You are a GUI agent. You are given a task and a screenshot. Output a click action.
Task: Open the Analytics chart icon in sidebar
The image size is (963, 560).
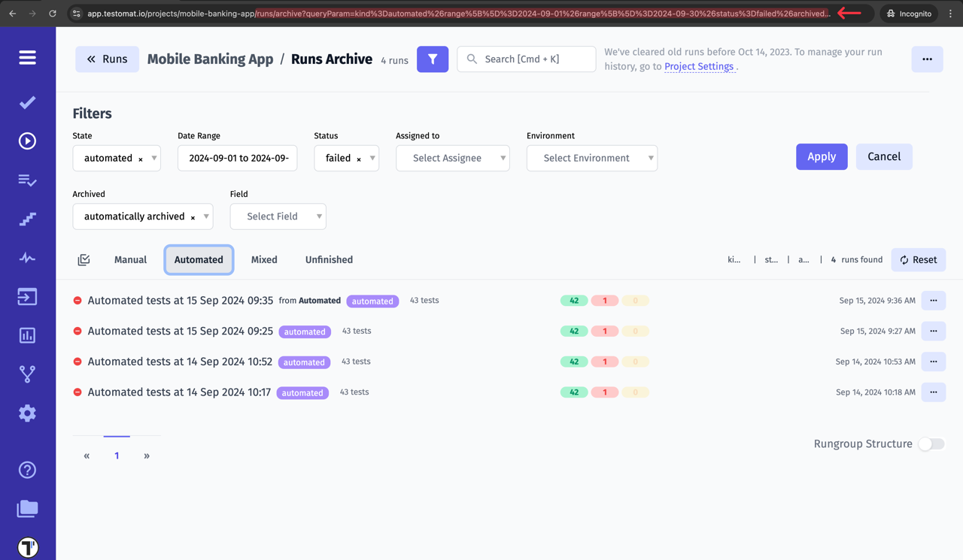pyautogui.click(x=27, y=335)
